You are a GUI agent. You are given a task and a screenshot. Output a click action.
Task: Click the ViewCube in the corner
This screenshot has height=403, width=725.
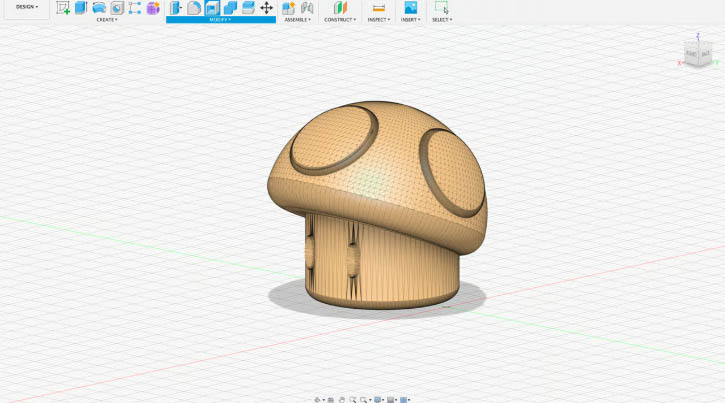point(698,53)
